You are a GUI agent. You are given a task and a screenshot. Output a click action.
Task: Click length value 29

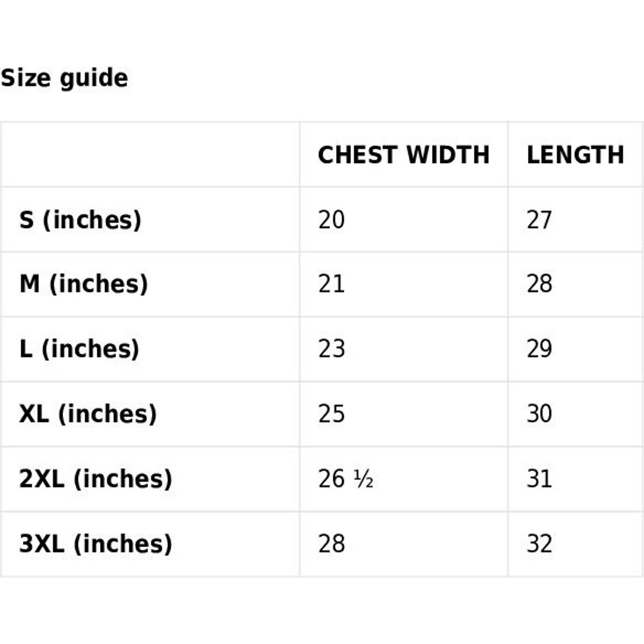pyautogui.click(x=540, y=349)
